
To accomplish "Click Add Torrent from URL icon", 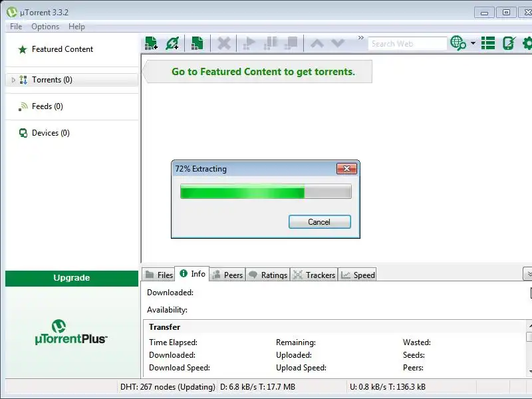I will click(x=172, y=43).
